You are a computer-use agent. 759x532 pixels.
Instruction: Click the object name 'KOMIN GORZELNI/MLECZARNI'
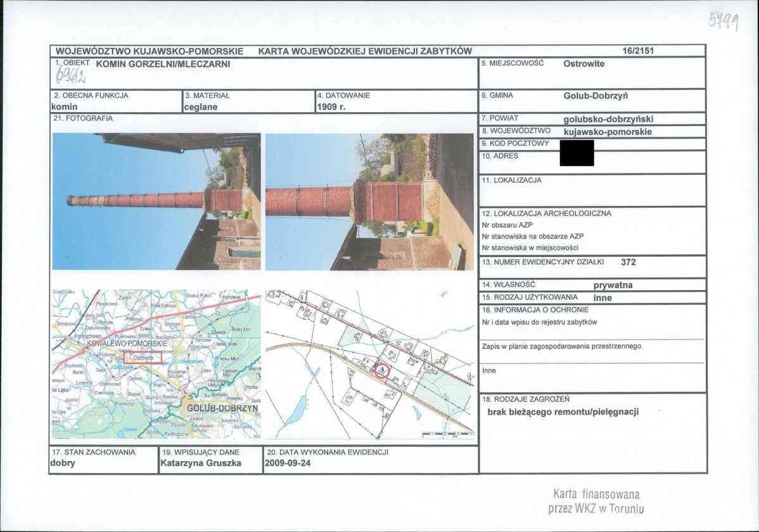tap(163, 64)
